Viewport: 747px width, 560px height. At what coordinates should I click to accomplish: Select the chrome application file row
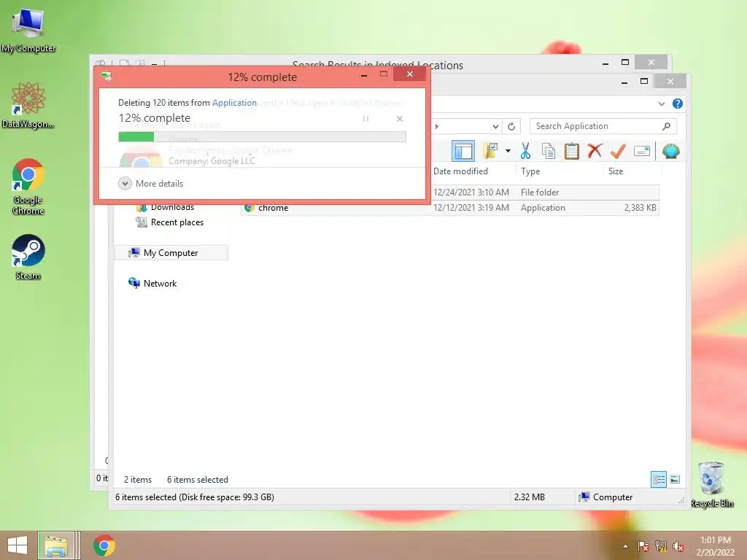(450, 208)
